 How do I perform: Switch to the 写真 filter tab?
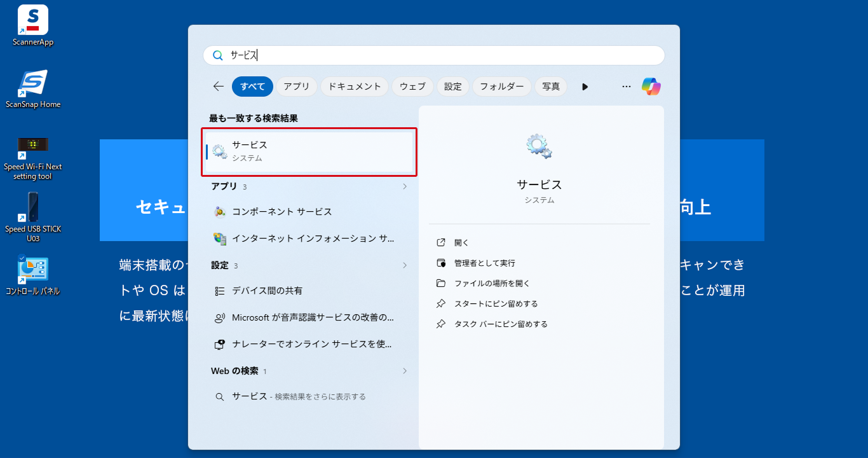pyautogui.click(x=551, y=87)
